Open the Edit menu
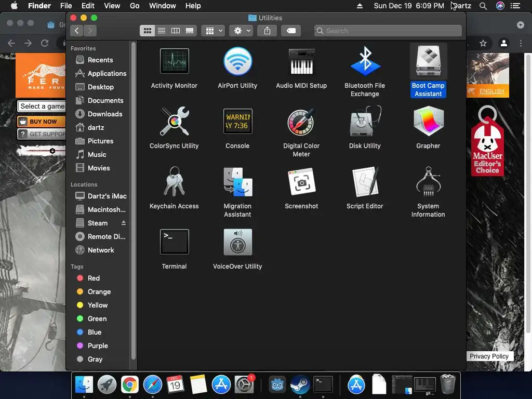532x399 pixels. (88, 6)
